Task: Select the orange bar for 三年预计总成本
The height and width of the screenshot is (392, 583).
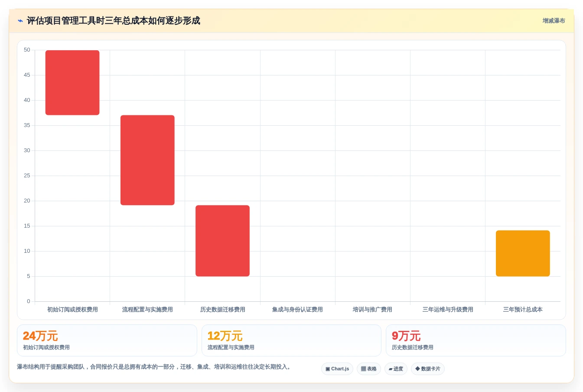Action: point(523,253)
